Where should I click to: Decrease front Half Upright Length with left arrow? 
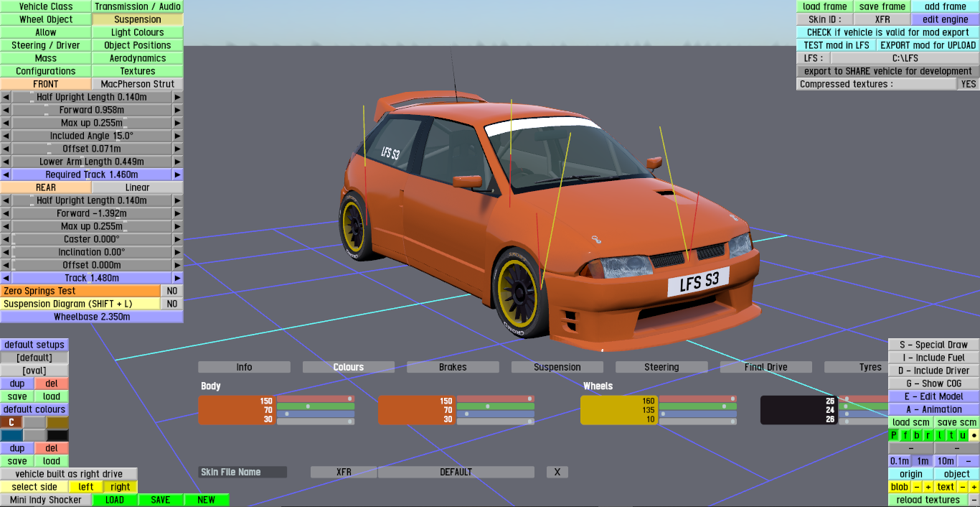(x=6, y=97)
